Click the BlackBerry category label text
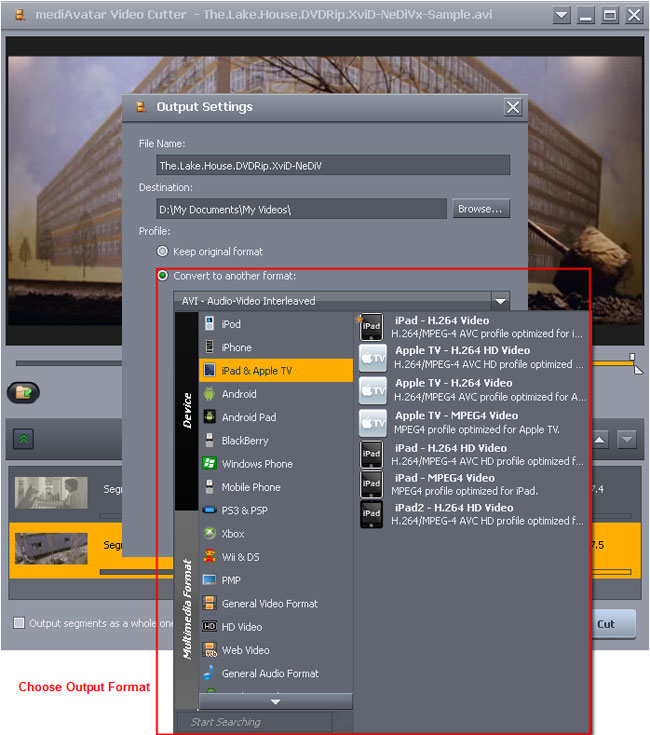Screen dimensions: 650x735 tap(245, 441)
